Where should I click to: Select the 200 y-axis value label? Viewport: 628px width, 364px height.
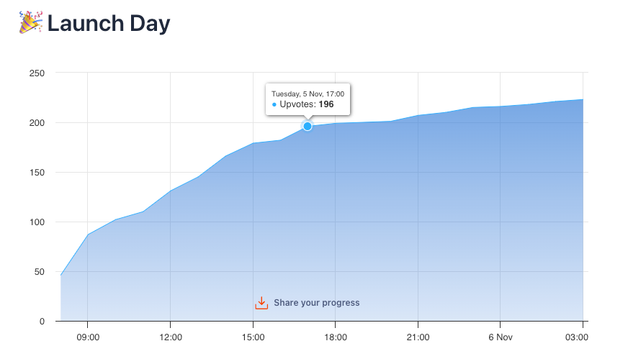pos(37,123)
